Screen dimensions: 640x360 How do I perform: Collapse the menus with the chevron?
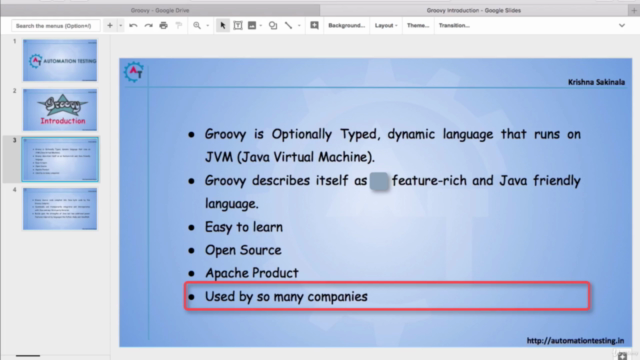[x=622, y=25]
